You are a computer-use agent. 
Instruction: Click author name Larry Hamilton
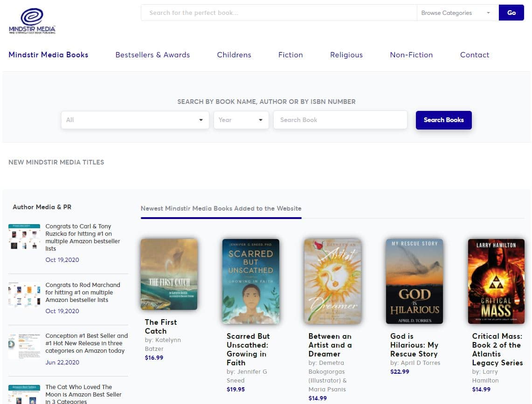coord(485,376)
